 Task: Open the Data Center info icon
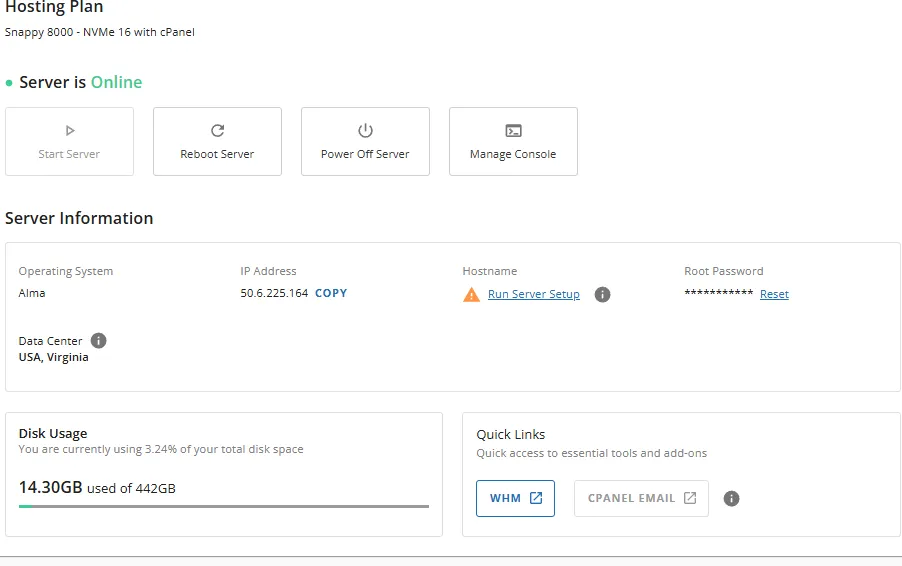99,340
